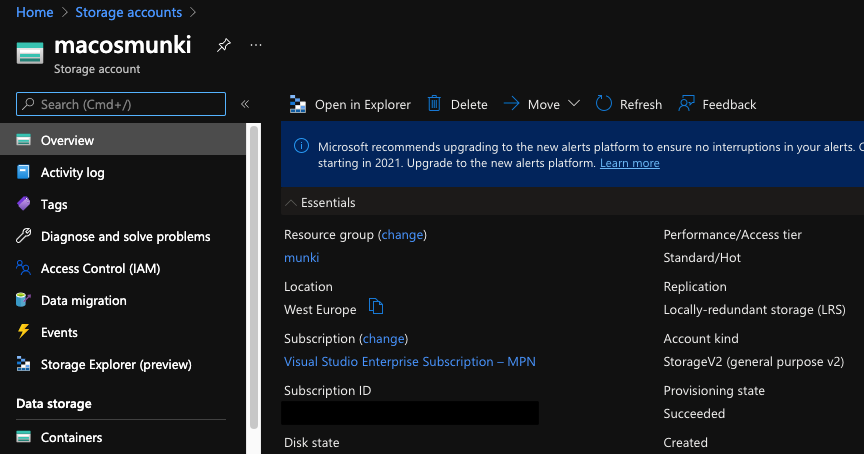
Task: Click the Activity log icon
Action: [23, 172]
